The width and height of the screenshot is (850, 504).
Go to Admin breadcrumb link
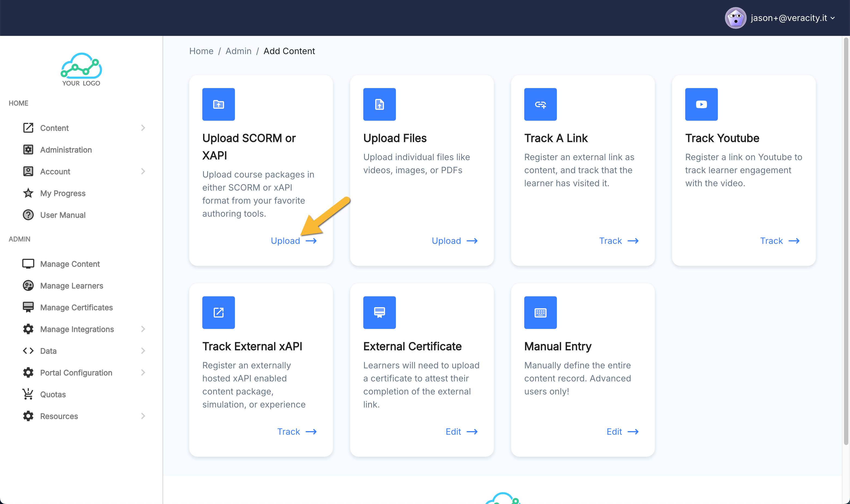pyautogui.click(x=238, y=51)
